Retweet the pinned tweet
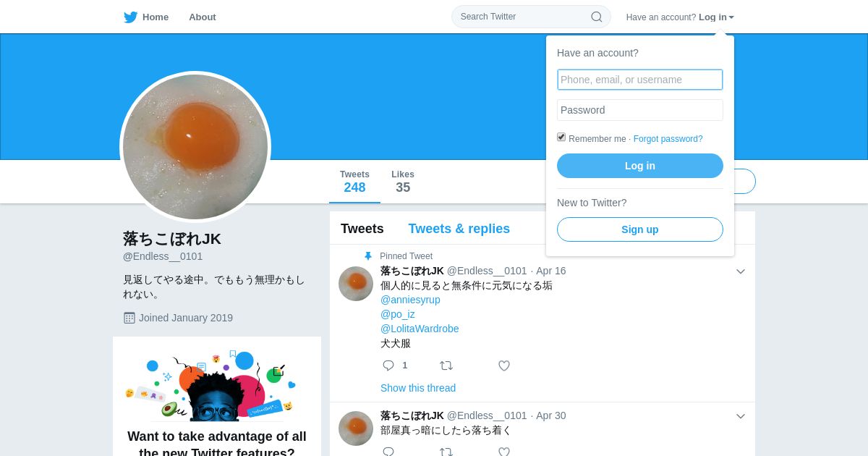 pos(446,366)
